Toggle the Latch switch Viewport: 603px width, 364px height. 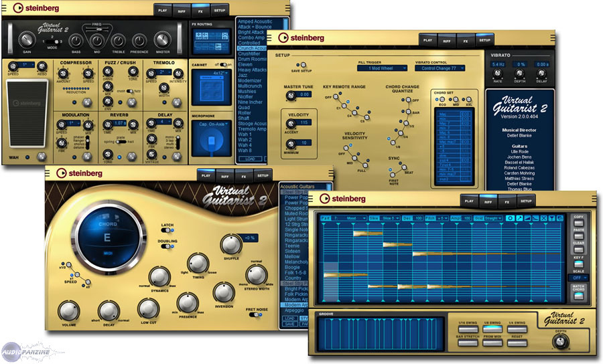(x=167, y=230)
